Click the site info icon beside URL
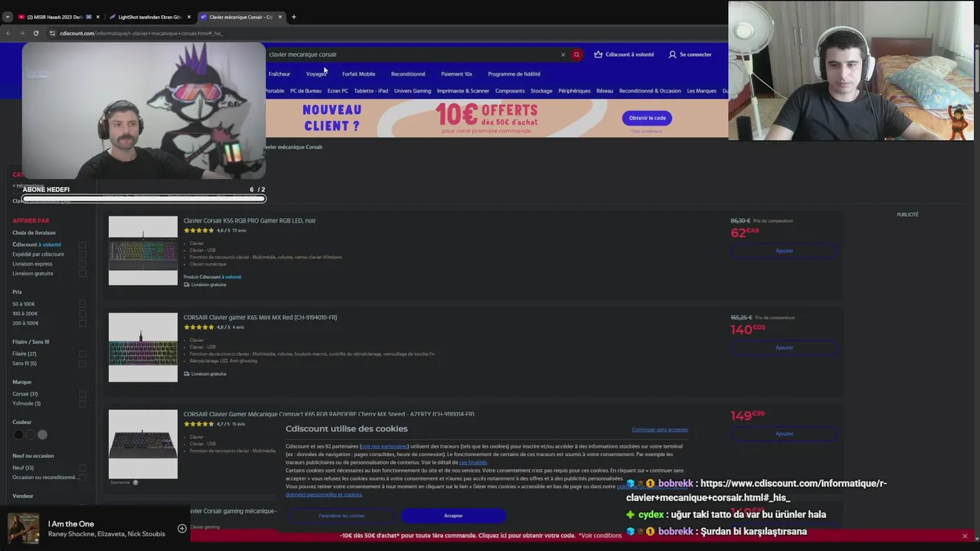980x551 pixels. click(52, 33)
